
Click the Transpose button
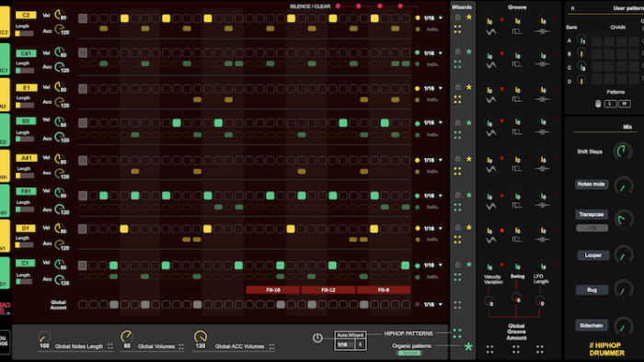click(591, 214)
